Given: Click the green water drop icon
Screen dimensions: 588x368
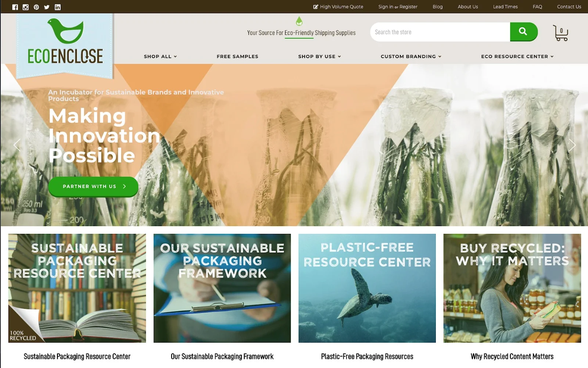Looking at the screenshot, I should coord(300,21).
